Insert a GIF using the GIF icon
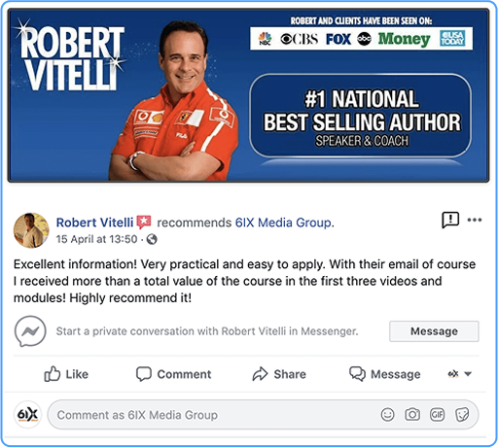The image size is (498, 448). coord(437,414)
